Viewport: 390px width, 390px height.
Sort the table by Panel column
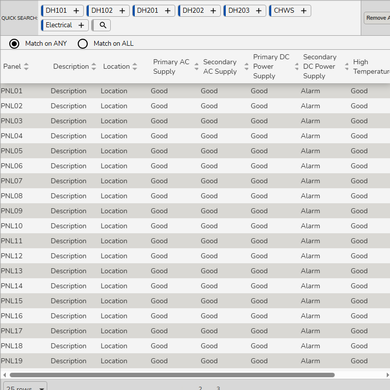point(26,66)
